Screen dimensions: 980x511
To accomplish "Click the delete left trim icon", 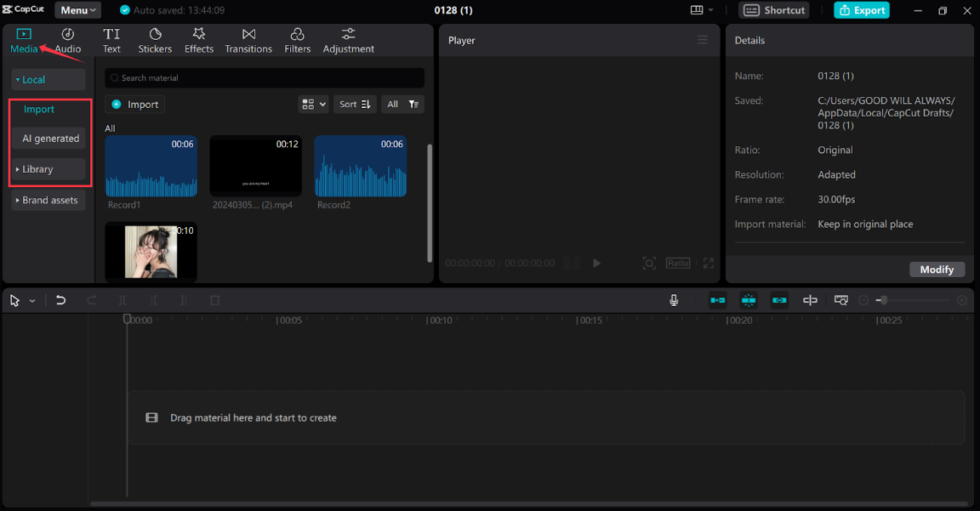I will click(153, 300).
